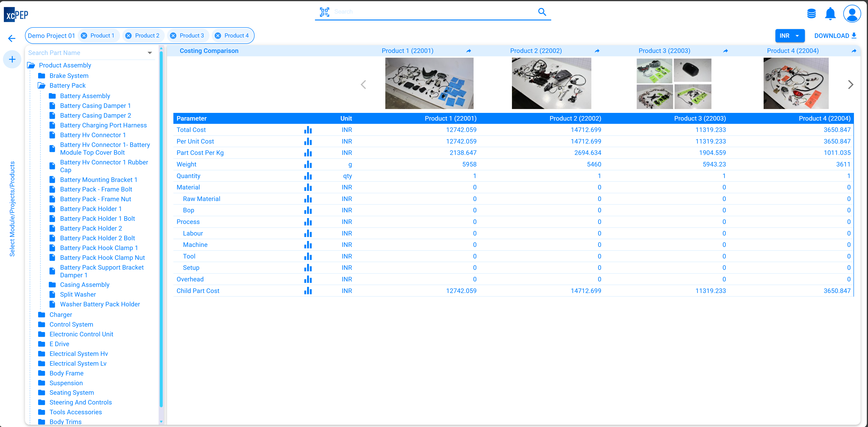Click the bar chart icon next to Total Cost
This screenshot has width=868, height=427.
(308, 130)
